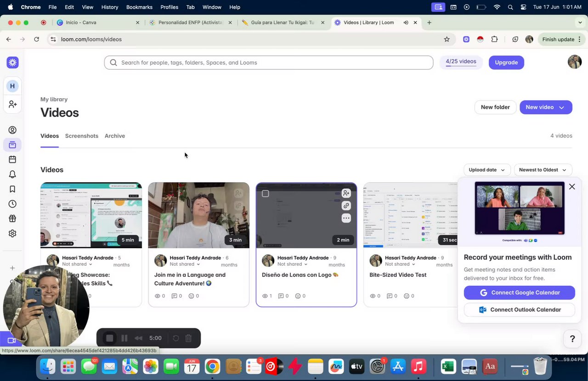Viewport: 588px width, 381px height.
Task: Mute the Loom tab audio
Action: pos(406,22)
